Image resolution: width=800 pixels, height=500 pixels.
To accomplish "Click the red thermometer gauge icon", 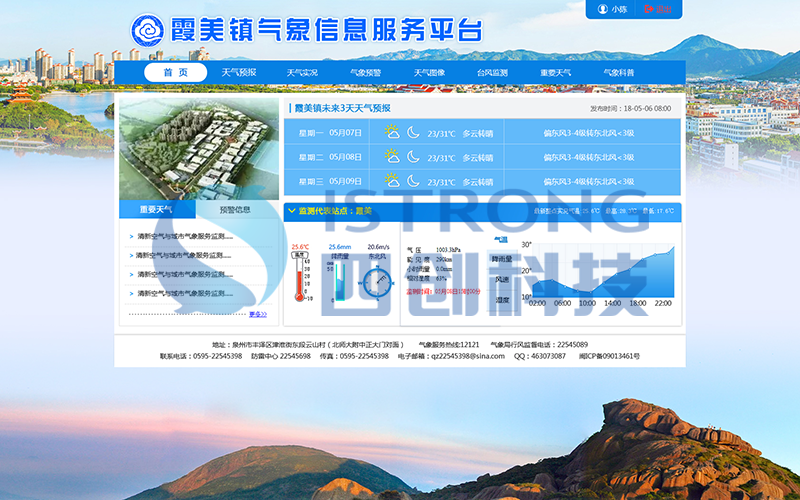I will pyautogui.click(x=301, y=277).
